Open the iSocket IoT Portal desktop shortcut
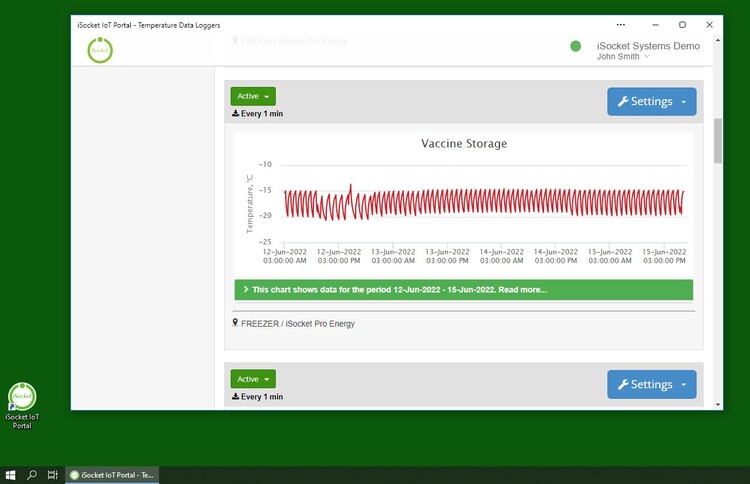The image size is (750, 484). 22,406
